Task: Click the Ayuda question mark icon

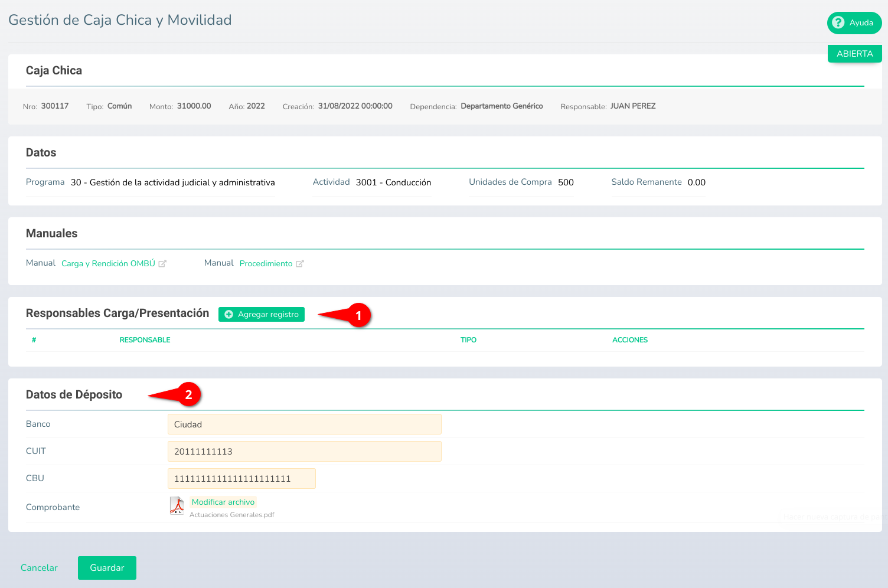Action: click(838, 22)
